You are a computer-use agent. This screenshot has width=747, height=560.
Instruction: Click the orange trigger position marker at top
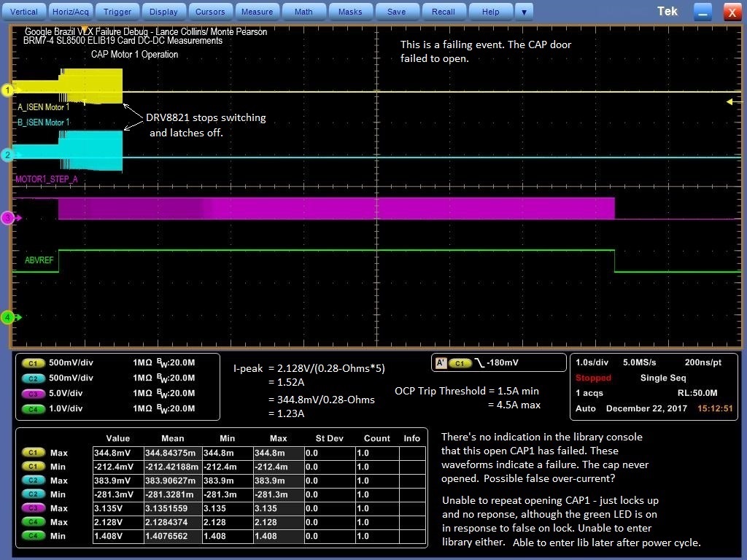[x=85, y=29]
